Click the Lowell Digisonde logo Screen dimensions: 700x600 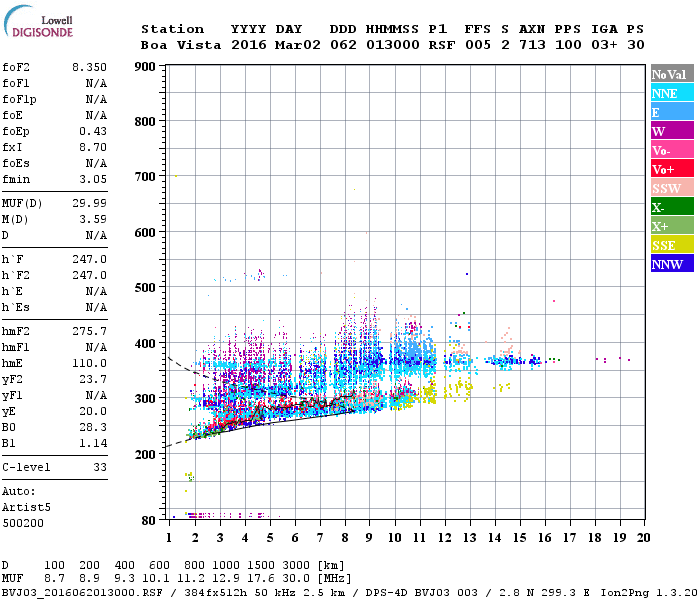[38, 22]
